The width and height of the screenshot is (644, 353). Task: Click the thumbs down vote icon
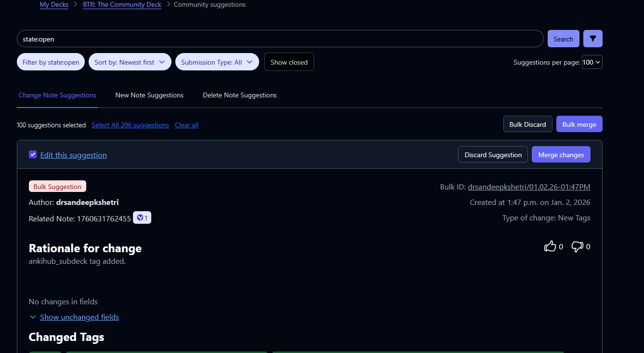(x=577, y=246)
